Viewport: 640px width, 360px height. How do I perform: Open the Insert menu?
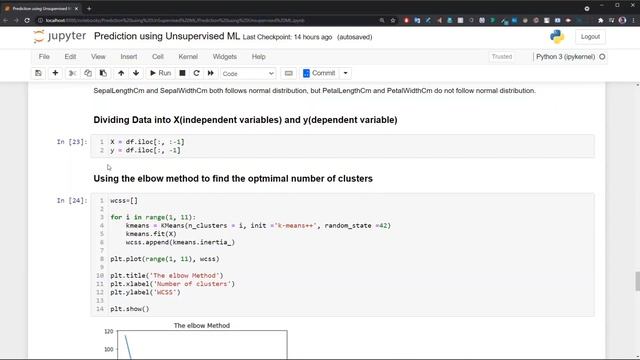click(129, 57)
